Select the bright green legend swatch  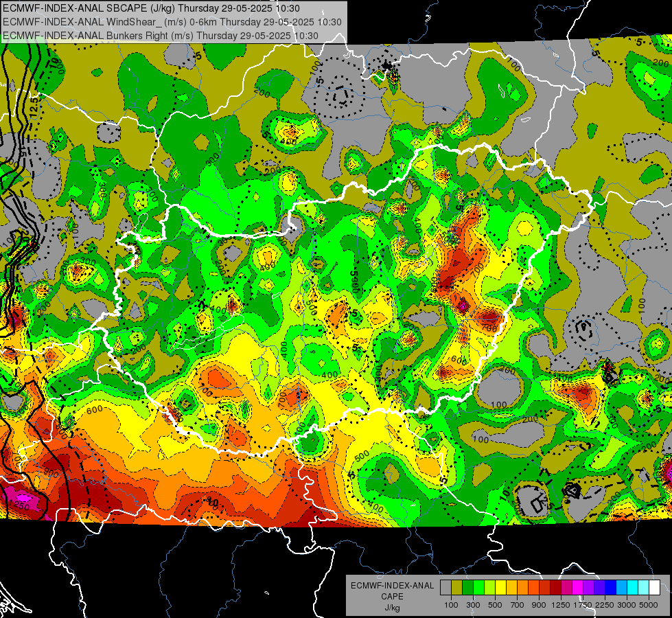click(x=478, y=587)
